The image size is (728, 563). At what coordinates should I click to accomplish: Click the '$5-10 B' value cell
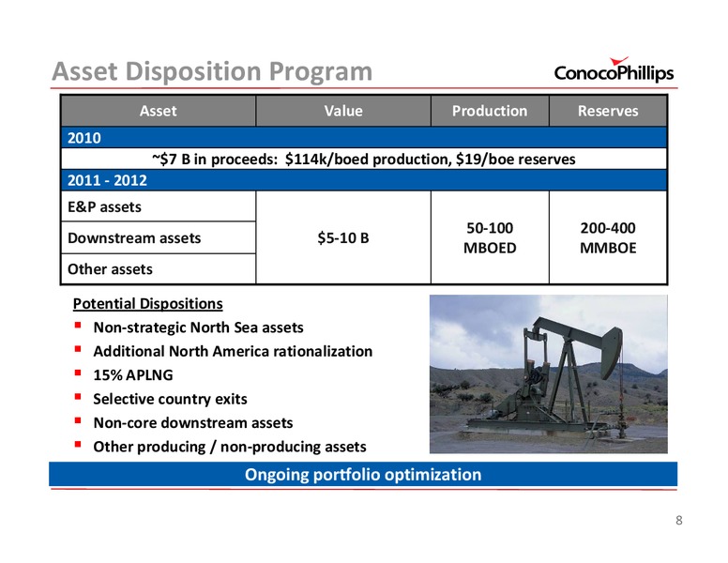tap(343, 237)
